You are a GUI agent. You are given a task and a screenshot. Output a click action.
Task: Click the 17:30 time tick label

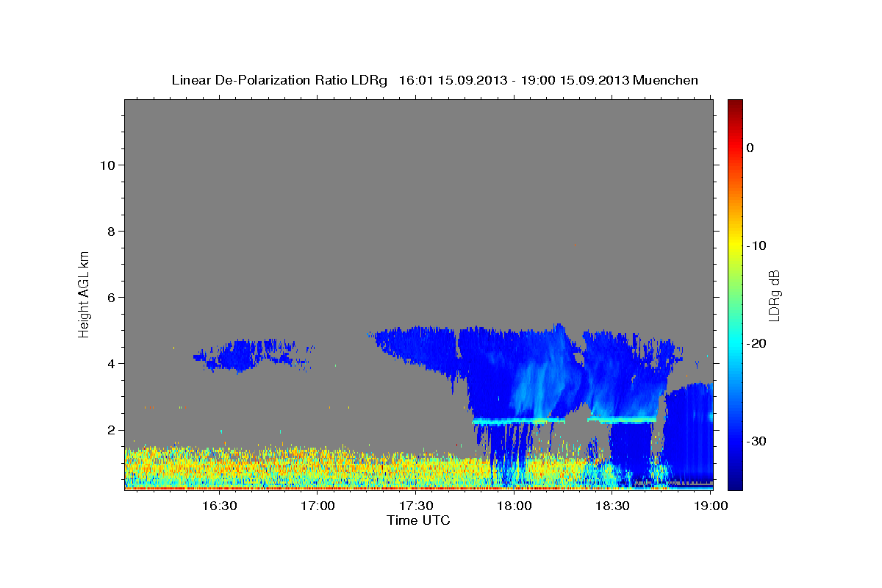point(415,506)
